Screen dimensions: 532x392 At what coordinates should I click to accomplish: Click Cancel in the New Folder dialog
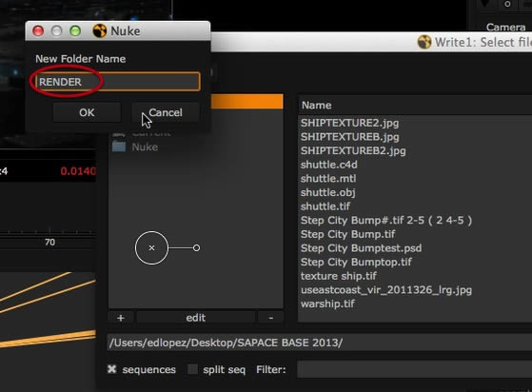click(x=166, y=112)
